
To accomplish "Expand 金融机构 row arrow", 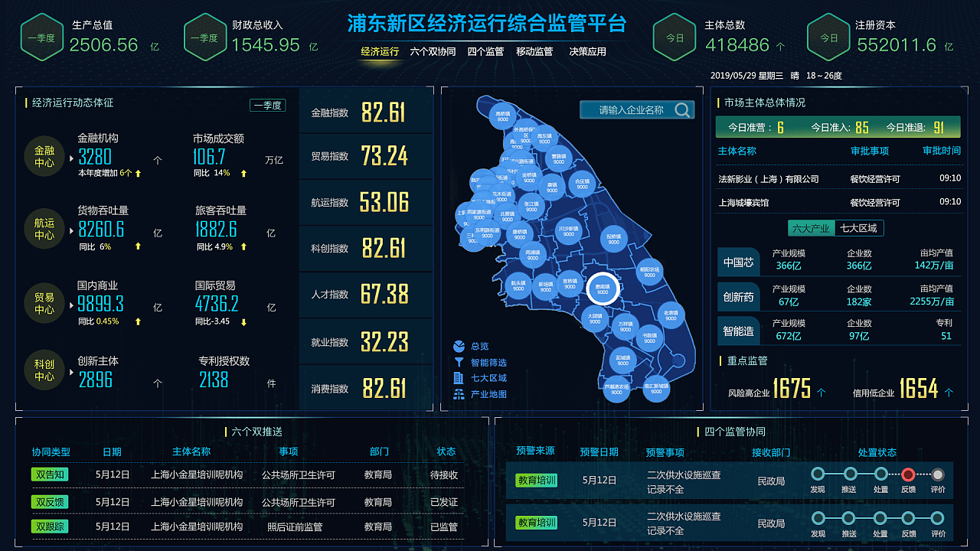I will coord(72,158).
